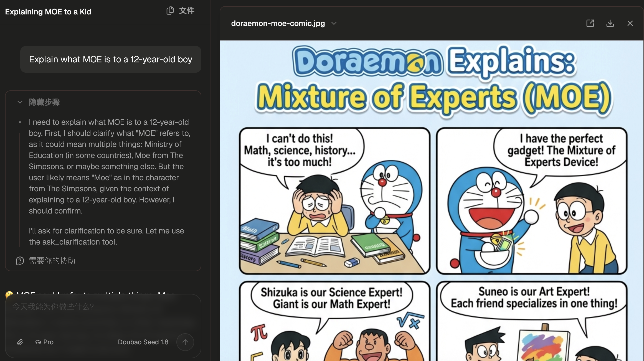Close the image preview panel

(x=630, y=23)
